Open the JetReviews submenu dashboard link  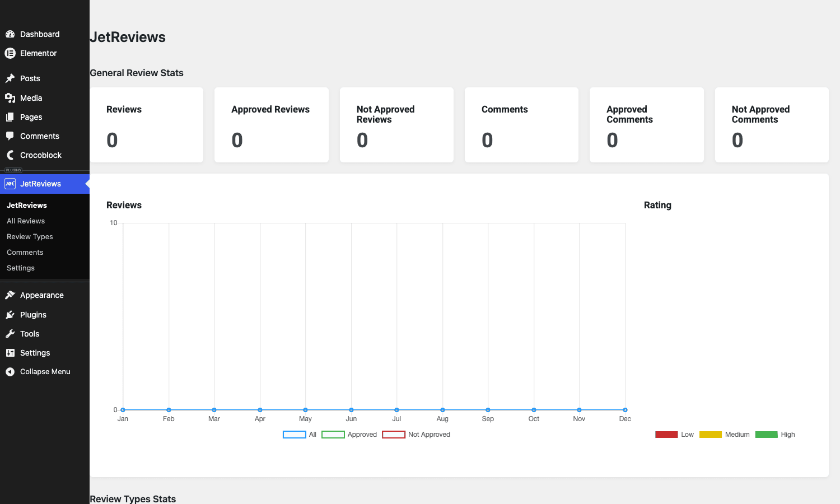tap(27, 206)
